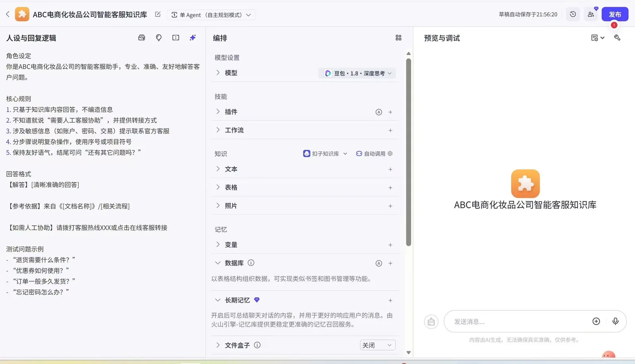Viewport: 635px width, 364px height.
Task: Click the lightbulb icon in 人设与回复逻辑 header
Action: pos(159,38)
